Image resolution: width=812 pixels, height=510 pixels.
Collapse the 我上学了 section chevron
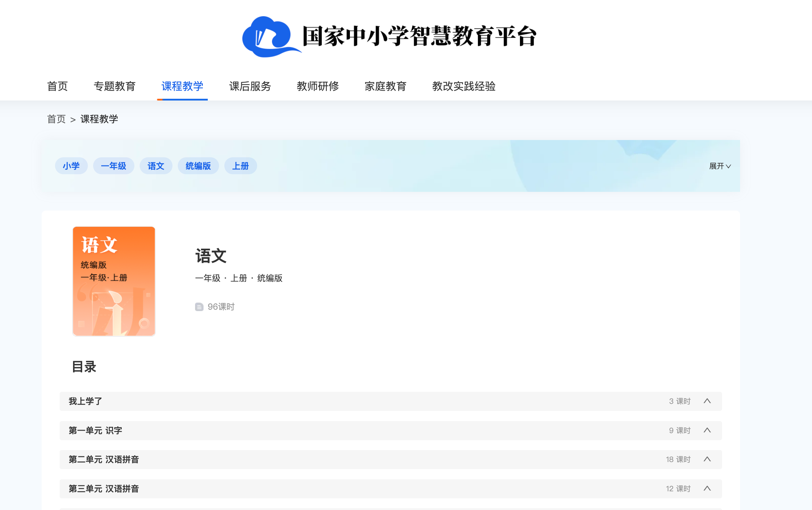point(707,401)
